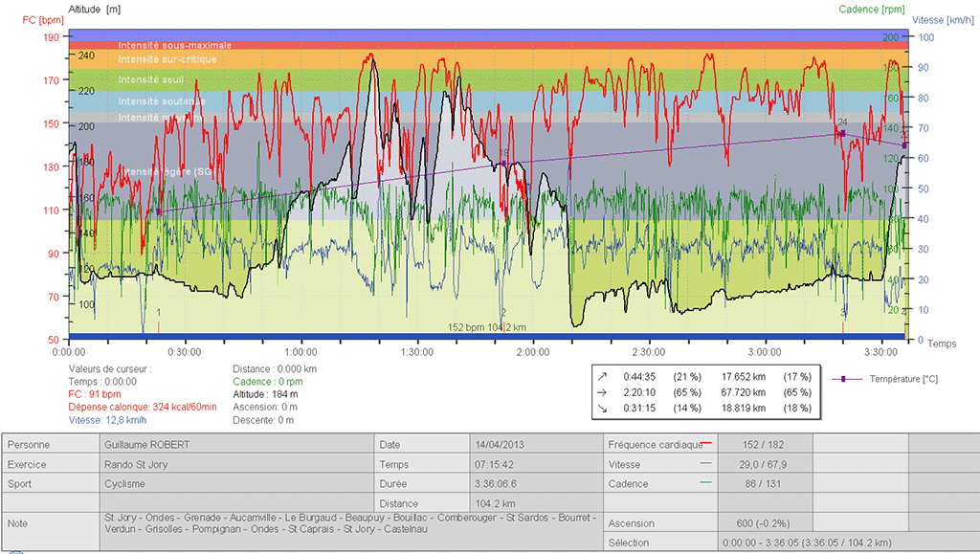Click the uphill arrow icon in the legend box
980x554 pixels.
tap(602, 377)
